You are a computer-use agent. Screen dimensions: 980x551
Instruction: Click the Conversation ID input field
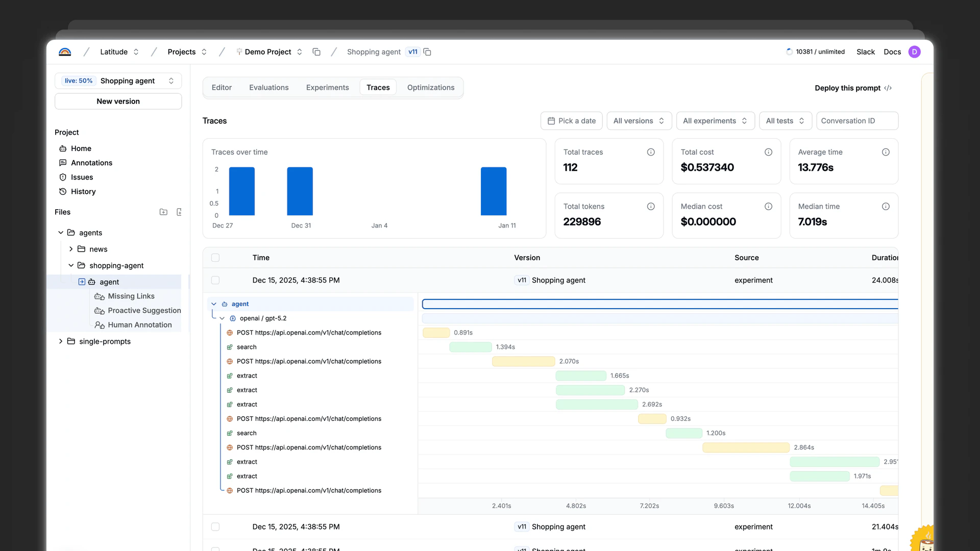(x=856, y=120)
